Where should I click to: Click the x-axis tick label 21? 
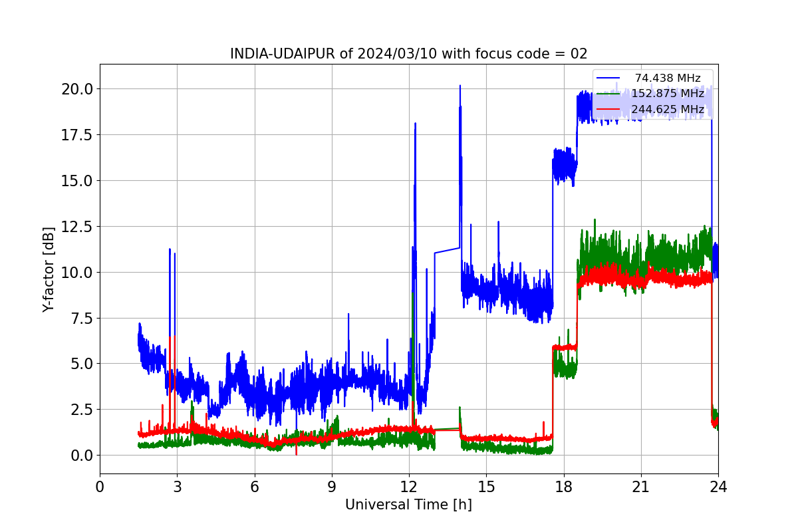pos(641,486)
